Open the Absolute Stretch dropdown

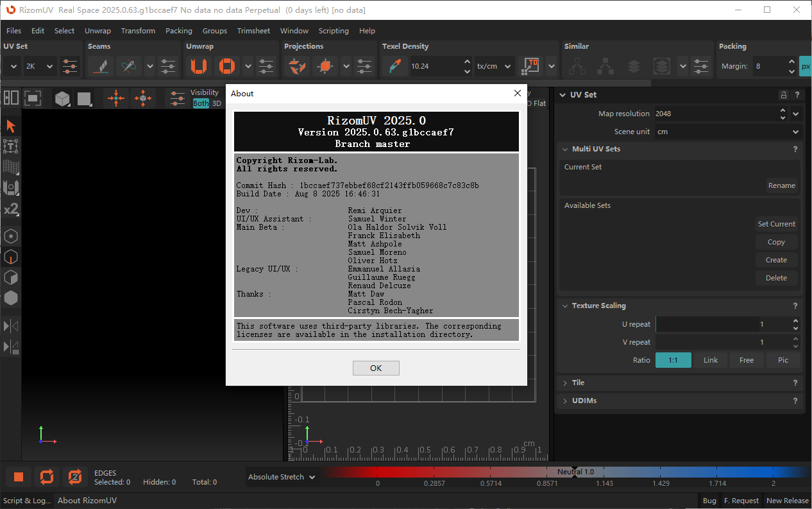pyautogui.click(x=282, y=477)
